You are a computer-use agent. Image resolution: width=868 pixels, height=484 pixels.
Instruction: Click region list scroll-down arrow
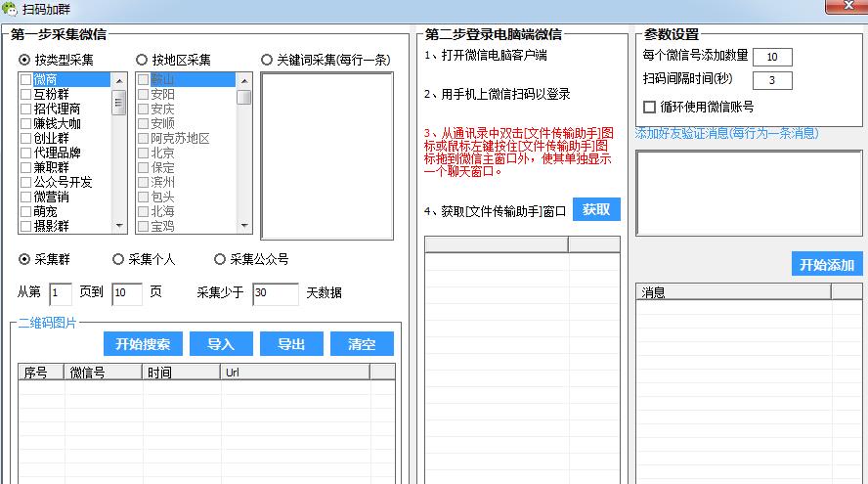click(x=244, y=226)
